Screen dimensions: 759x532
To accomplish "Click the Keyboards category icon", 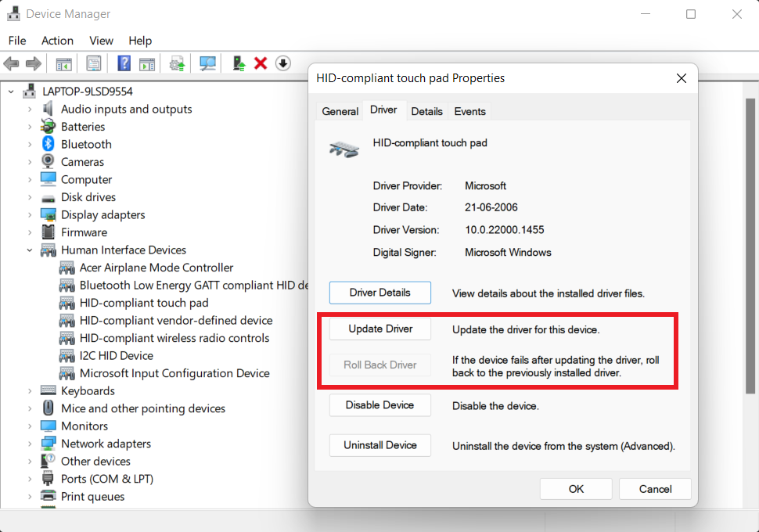I will [x=48, y=390].
